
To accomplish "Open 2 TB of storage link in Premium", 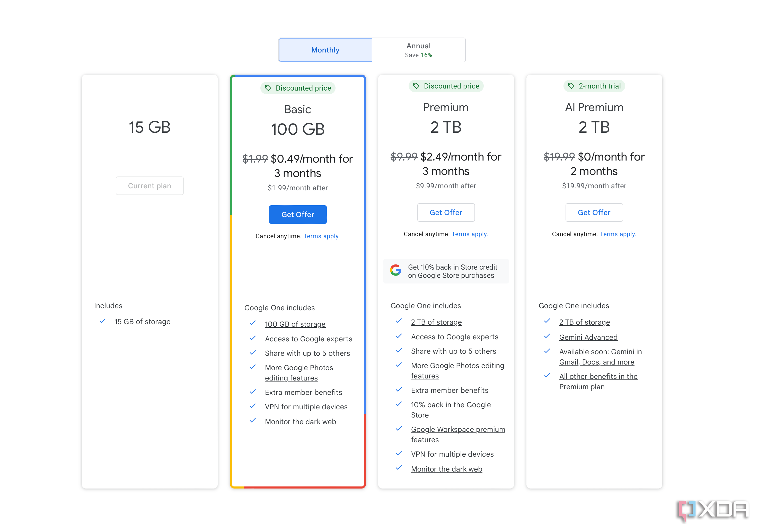I will tap(436, 322).
